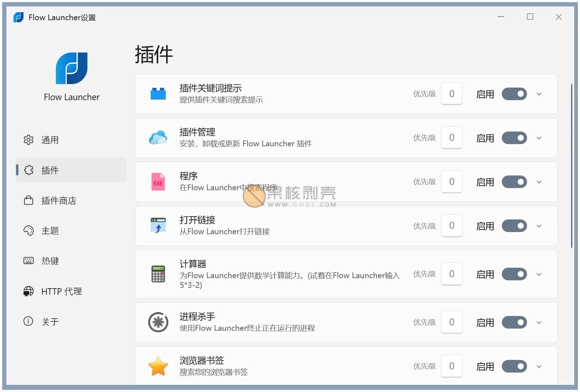Click the info icon for 关于
This screenshot has width=580, height=392.
(28, 321)
